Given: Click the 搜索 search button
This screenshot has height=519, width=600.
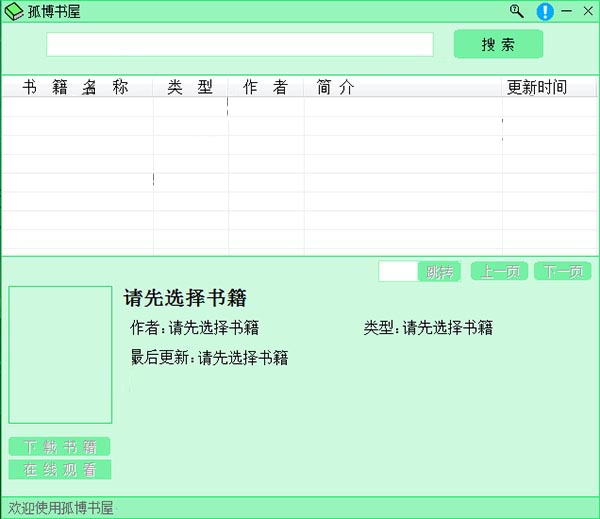Looking at the screenshot, I should [x=498, y=44].
